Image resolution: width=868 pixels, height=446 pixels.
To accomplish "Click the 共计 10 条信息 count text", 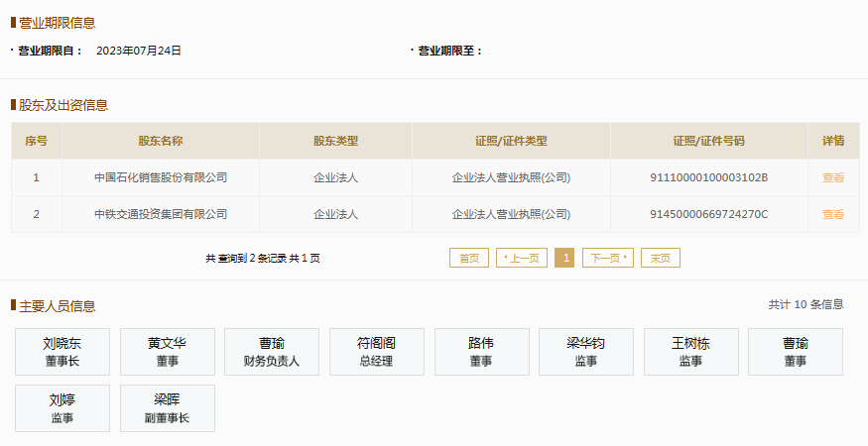I will click(x=806, y=304).
